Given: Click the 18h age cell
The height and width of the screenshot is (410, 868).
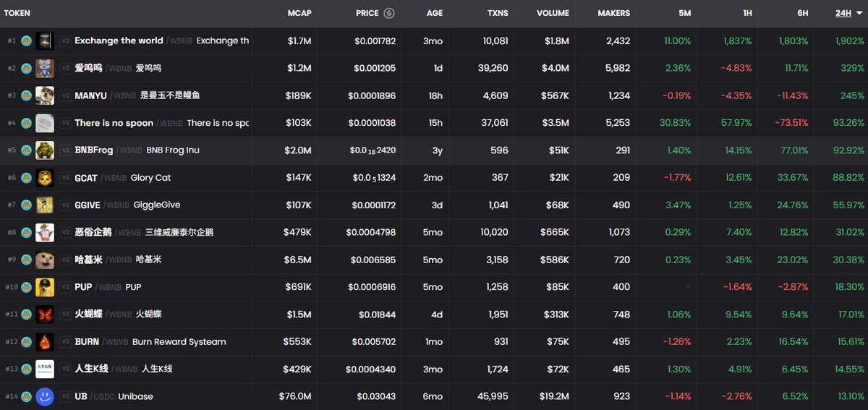Looking at the screenshot, I should [x=435, y=95].
